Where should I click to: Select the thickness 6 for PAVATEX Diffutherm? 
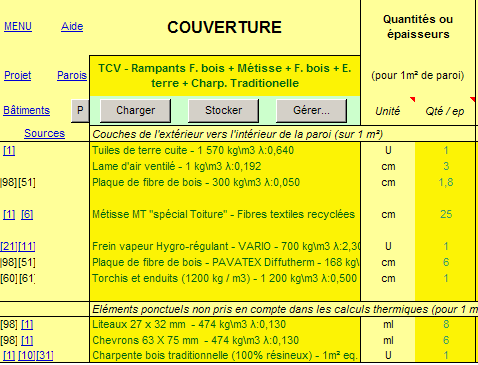pyautogui.click(x=446, y=262)
